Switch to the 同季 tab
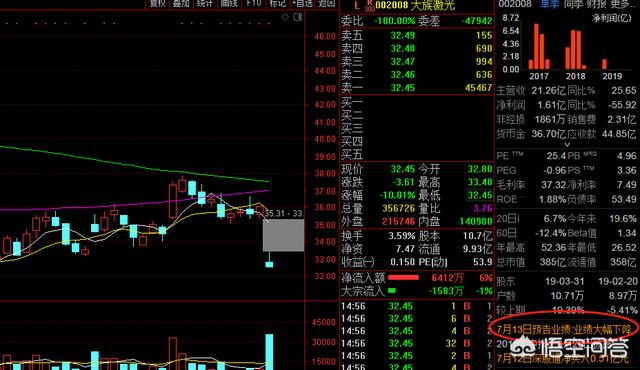This screenshot has height=370, width=640. point(573,4)
